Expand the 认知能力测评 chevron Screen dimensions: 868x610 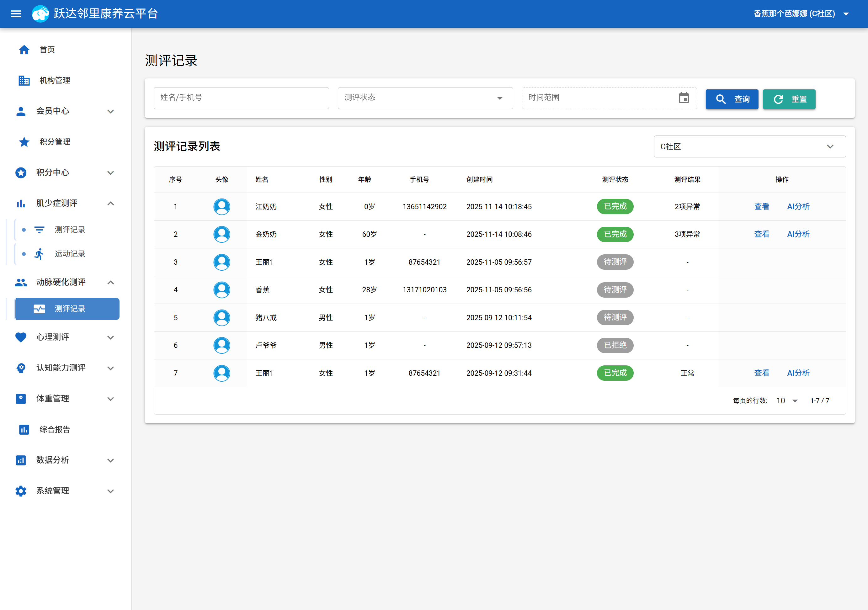pos(110,368)
